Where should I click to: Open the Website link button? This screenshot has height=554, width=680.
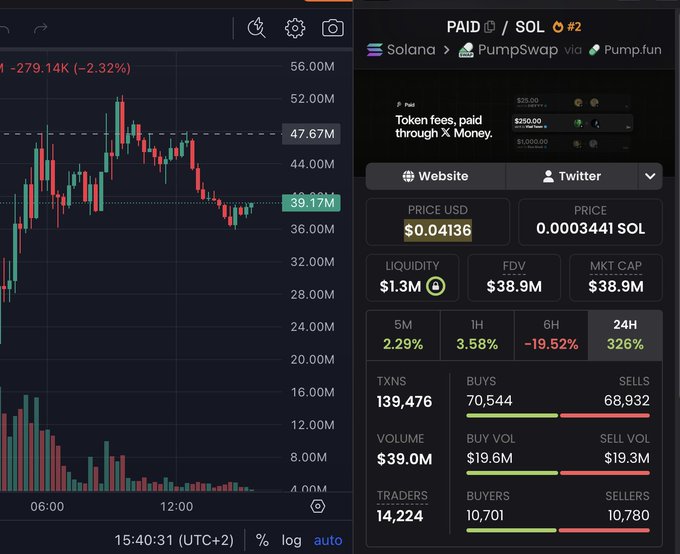(x=435, y=176)
